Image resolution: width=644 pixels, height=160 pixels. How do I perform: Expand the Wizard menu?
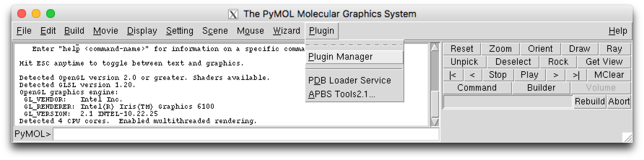tap(286, 31)
